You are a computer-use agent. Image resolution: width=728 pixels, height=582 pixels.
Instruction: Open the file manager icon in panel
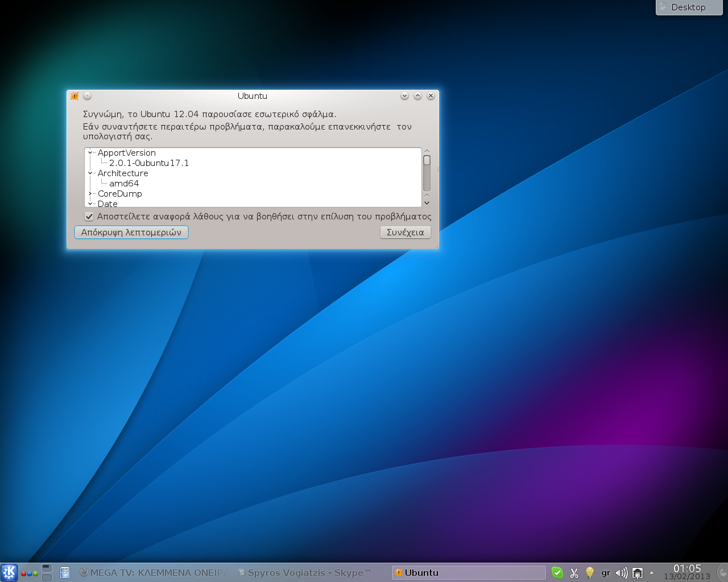point(65,572)
